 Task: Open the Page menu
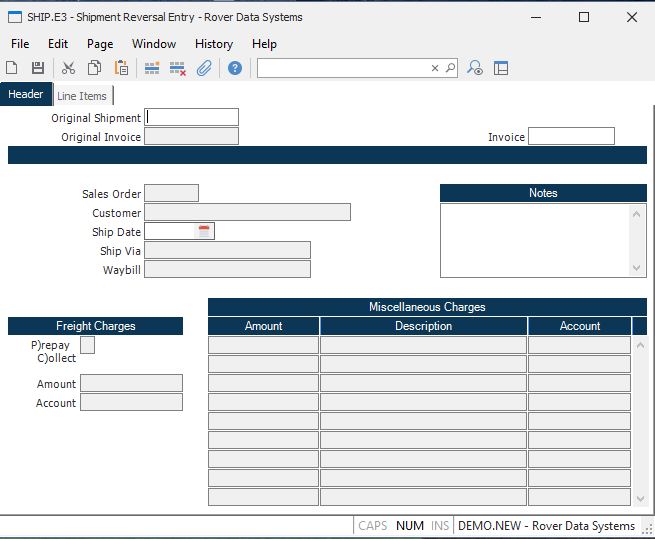click(100, 44)
